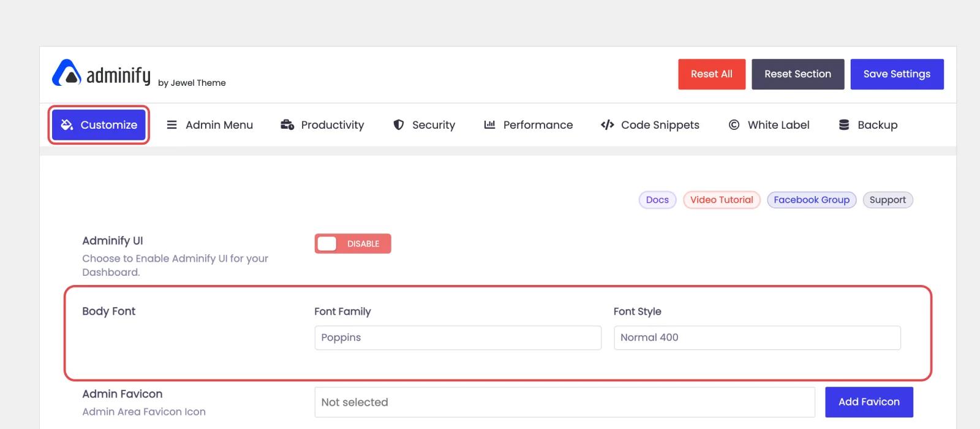Screen dimensions: 980x429
Task: Click the 'Font Style' label
Action: coord(638,311)
